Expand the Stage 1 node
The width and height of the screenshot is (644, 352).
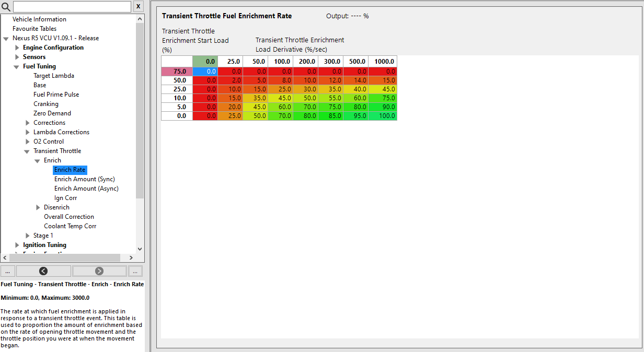pyautogui.click(x=27, y=236)
